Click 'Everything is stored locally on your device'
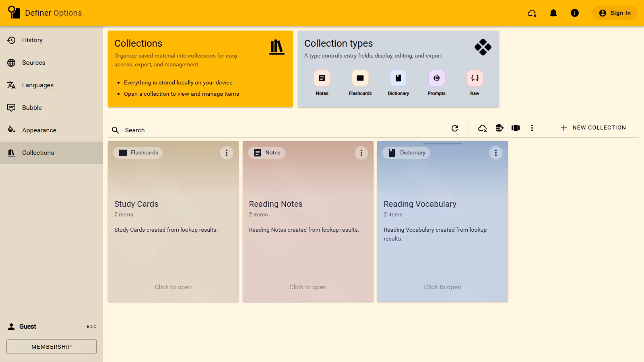The image size is (644, 362). (178, 82)
